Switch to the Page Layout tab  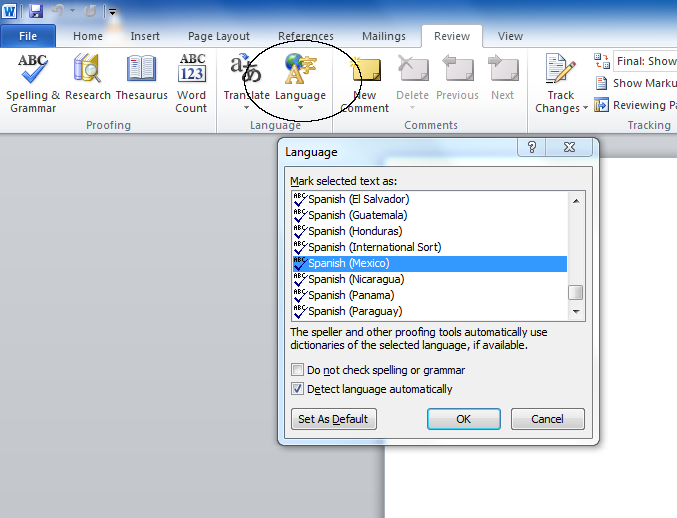pos(219,36)
